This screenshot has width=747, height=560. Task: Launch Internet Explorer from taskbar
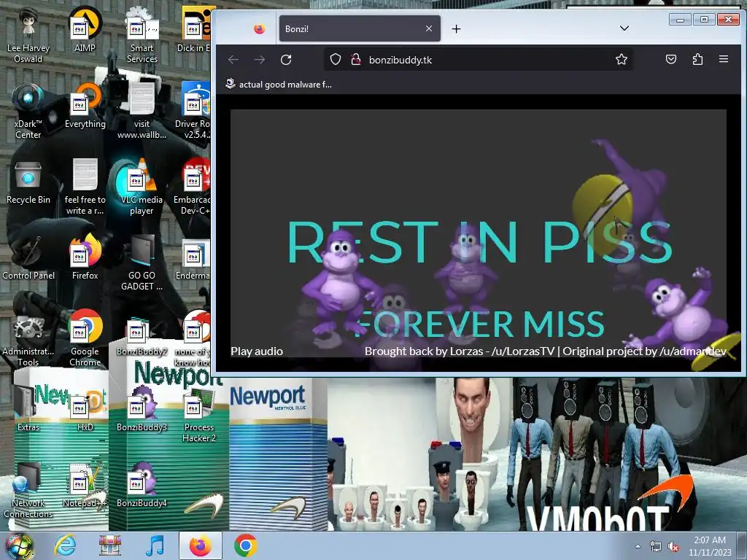[65, 545]
